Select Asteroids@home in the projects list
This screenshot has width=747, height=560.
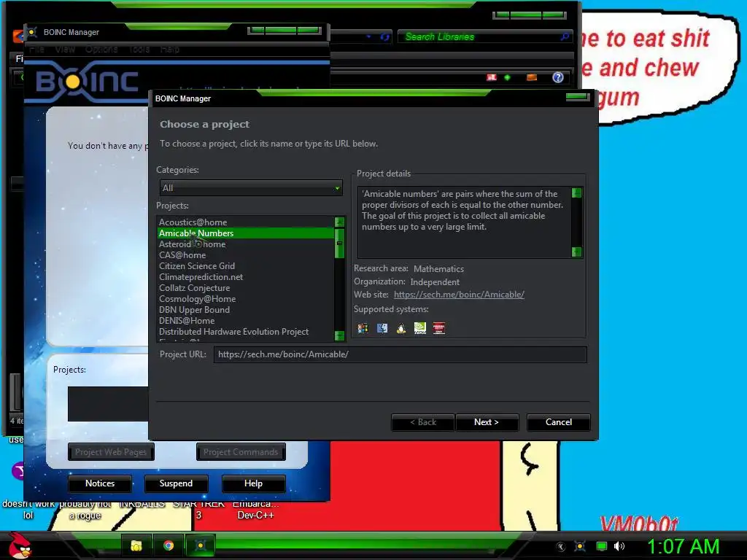pyautogui.click(x=245, y=244)
